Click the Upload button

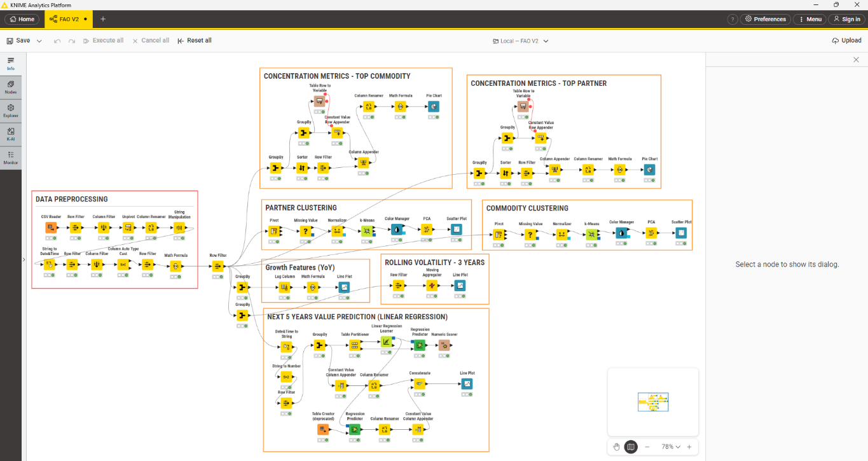tap(846, 41)
